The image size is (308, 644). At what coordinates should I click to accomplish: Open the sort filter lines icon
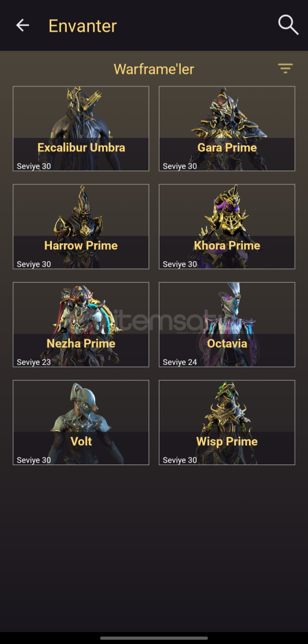(x=285, y=68)
